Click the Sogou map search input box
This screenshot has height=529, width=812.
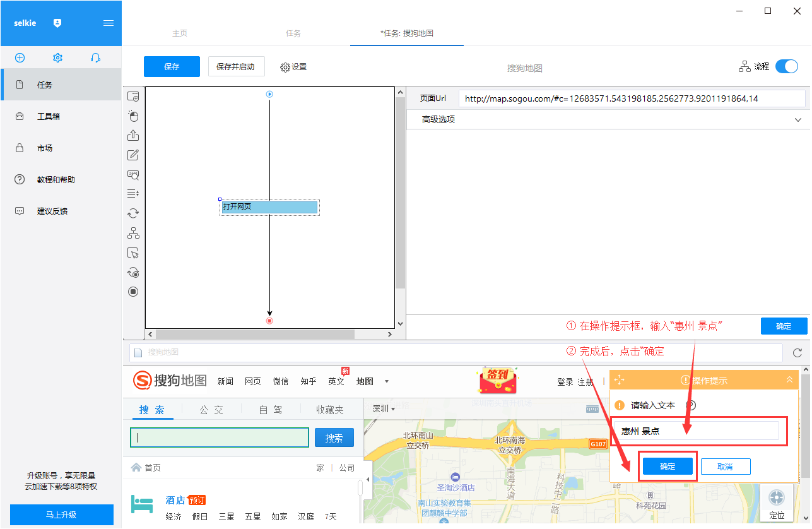(x=220, y=437)
